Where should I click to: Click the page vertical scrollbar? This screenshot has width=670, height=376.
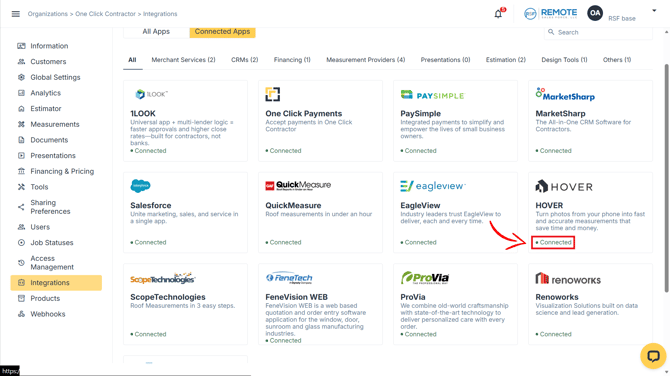click(x=666, y=178)
